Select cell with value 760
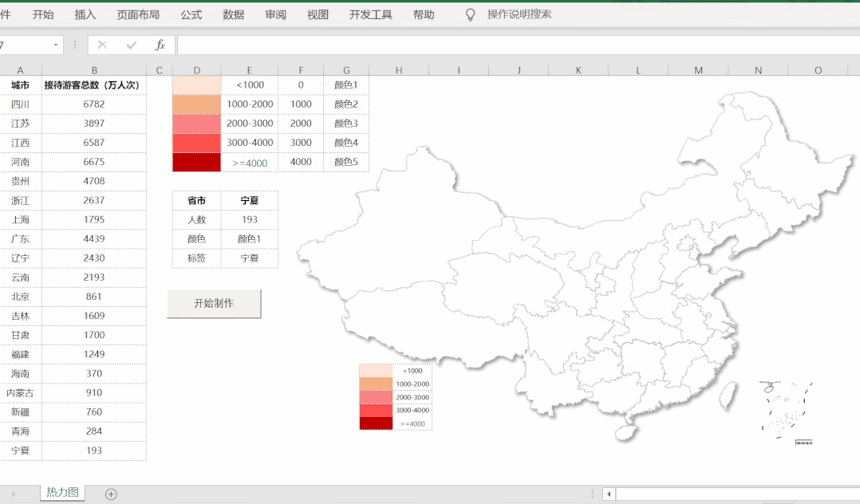Image resolution: width=860 pixels, height=504 pixels. point(94,411)
